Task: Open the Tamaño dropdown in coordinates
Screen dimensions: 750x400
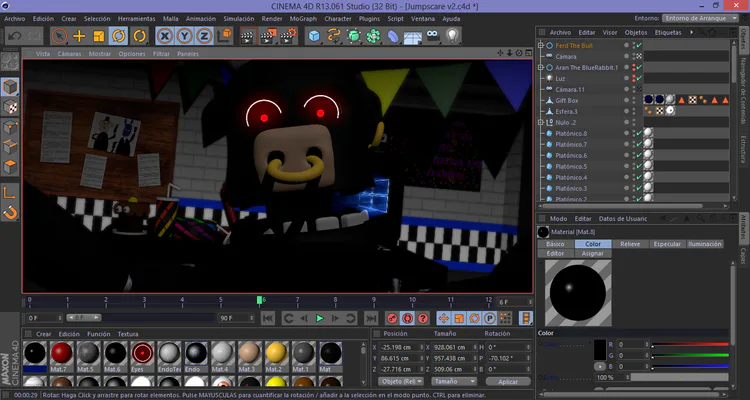Action: 454,381
